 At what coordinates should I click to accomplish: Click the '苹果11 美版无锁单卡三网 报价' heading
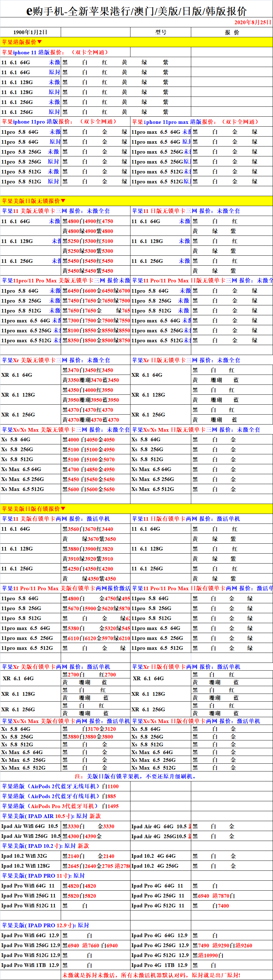pos(56,211)
